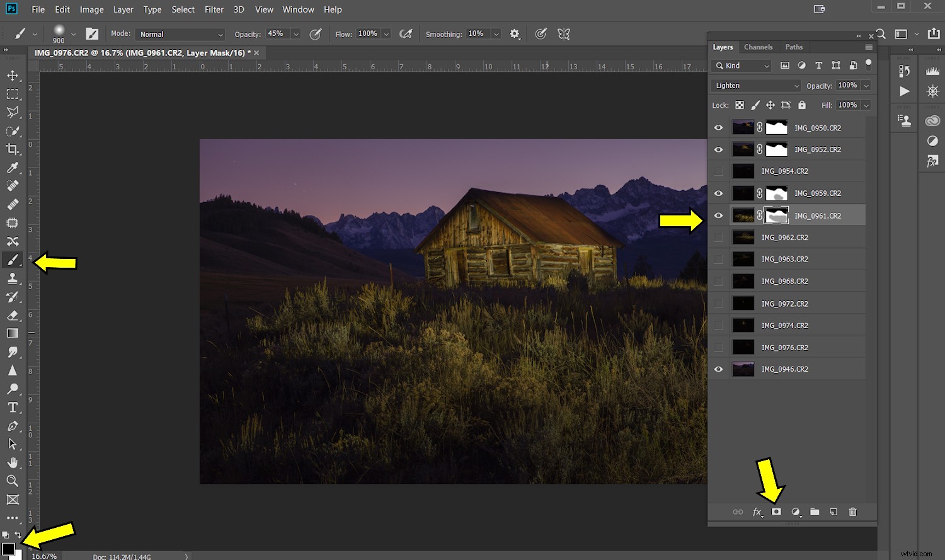Hide the IMG_0946.CR2 layer
This screenshot has height=560, width=945.
click(x=718, y=369)
